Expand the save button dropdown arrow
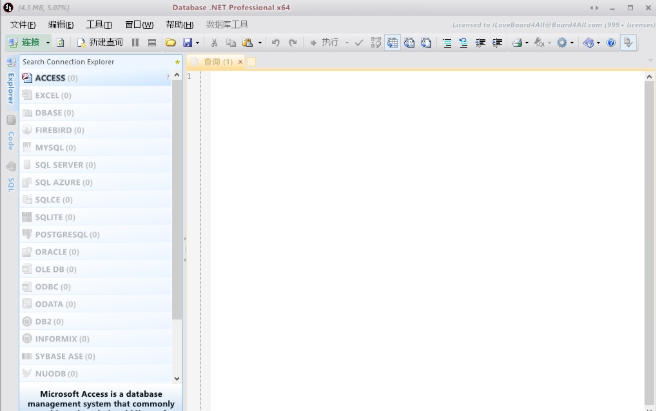 point(197,43)
